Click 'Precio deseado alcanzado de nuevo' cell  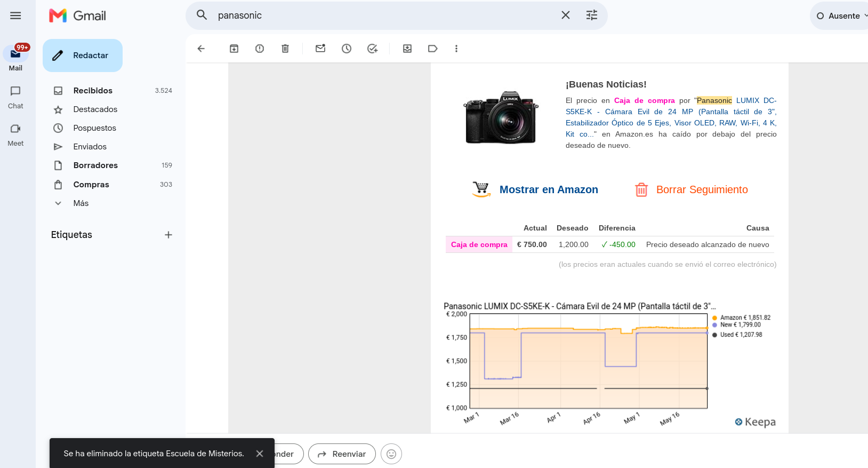click(708, 244)
